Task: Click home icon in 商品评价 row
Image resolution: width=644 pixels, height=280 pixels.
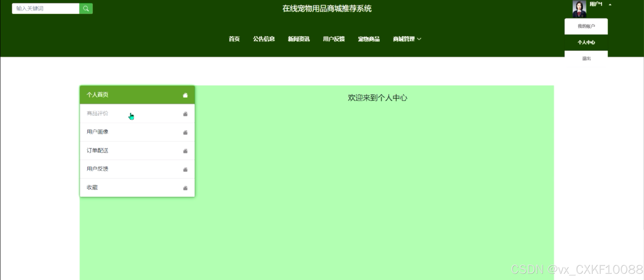Action: (x=185, y=114)
